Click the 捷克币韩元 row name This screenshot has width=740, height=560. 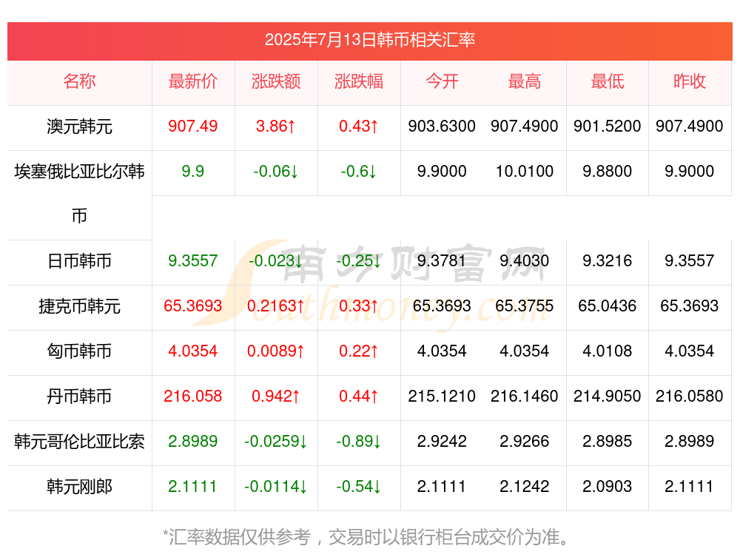[x=79, y=306]
